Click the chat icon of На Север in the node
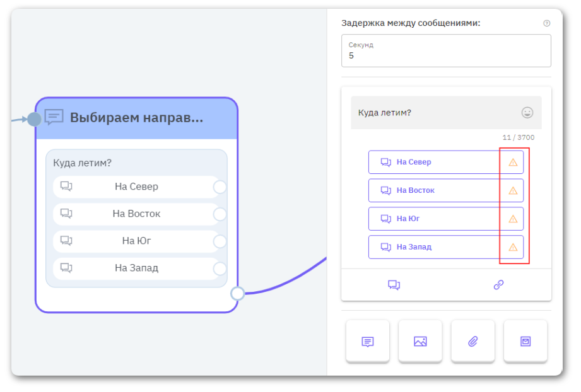Screen dimensions: 581x392 (66, 186)
